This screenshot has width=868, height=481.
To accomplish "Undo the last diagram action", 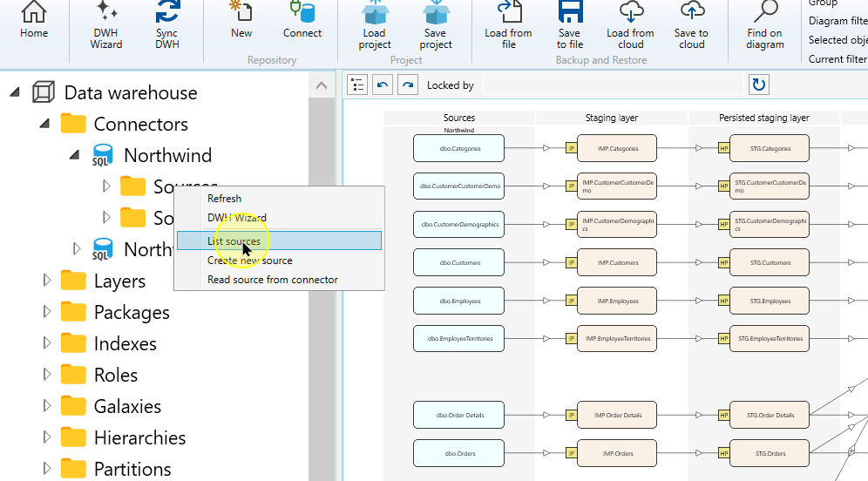I will 383,85.
